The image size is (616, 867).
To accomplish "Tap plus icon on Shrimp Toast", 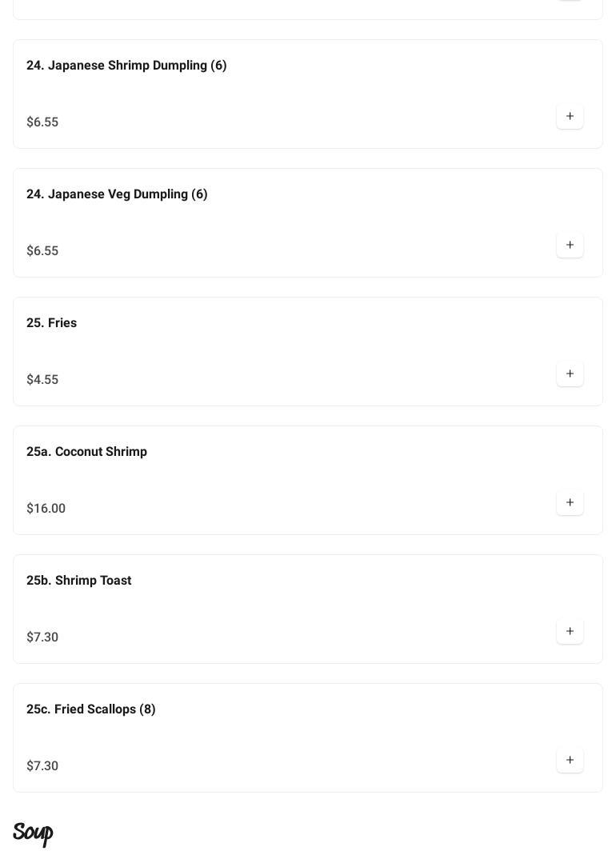I will pos(570,632).
